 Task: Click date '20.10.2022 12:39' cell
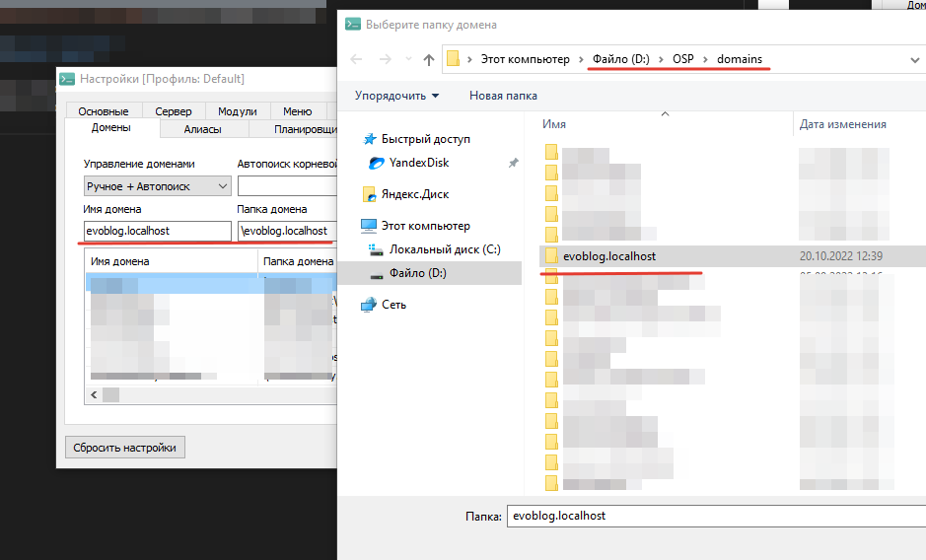pyautogui.click(x=841, y=256)
